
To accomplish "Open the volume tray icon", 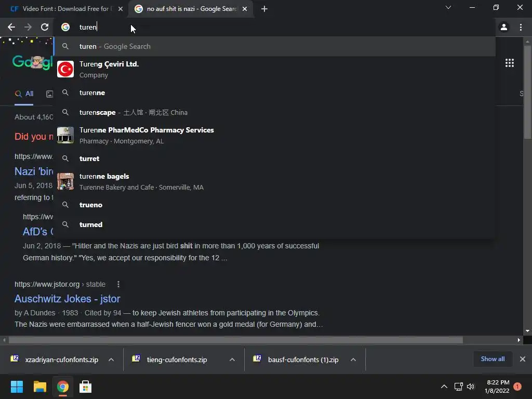I will pos(471,387).
